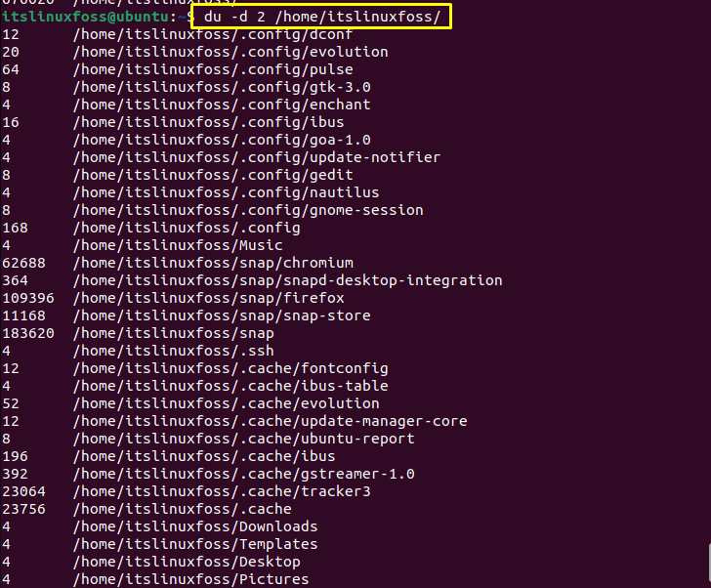
Task: Click the snap/snap-store path line
Action: point(222,316)
